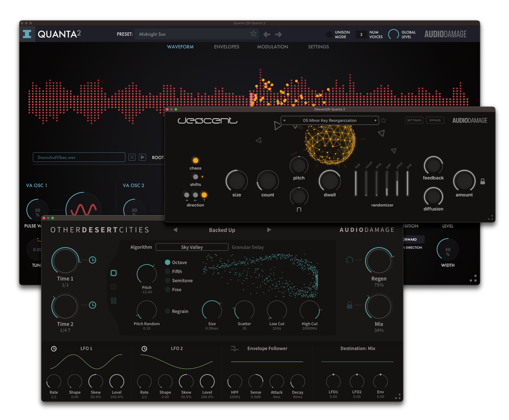Switch to the Modulation tab
509x420 pixels.
(x=273, y=47)
